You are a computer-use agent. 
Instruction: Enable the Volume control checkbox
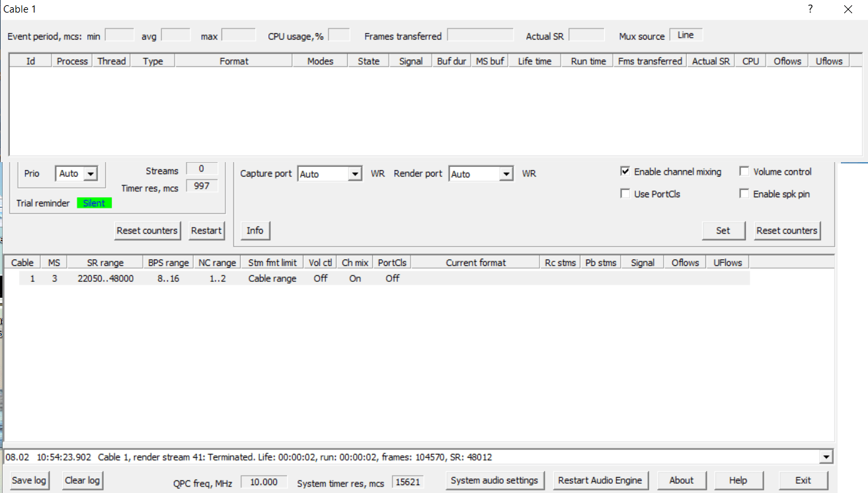point(744,171)
